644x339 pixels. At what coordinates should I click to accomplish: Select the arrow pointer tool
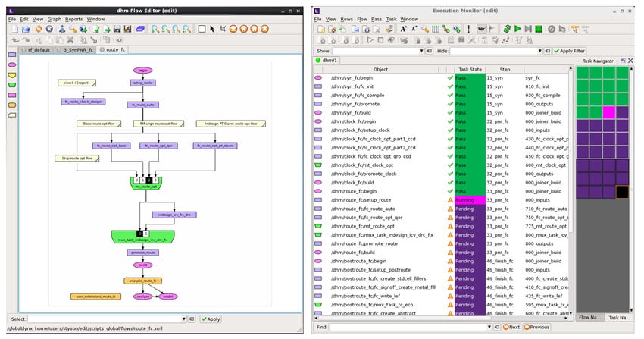pyautogui.click(x=211, y=29)
